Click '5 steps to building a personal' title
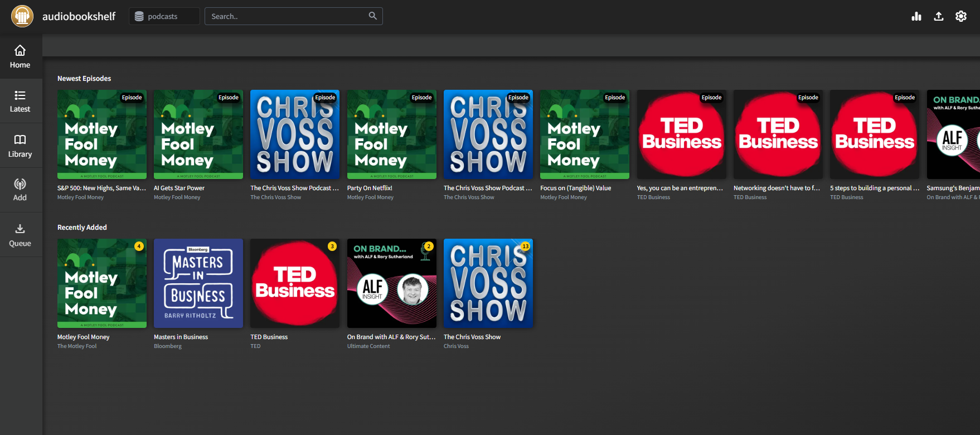This screenshot has height=435, width=980. coord(875,188)
